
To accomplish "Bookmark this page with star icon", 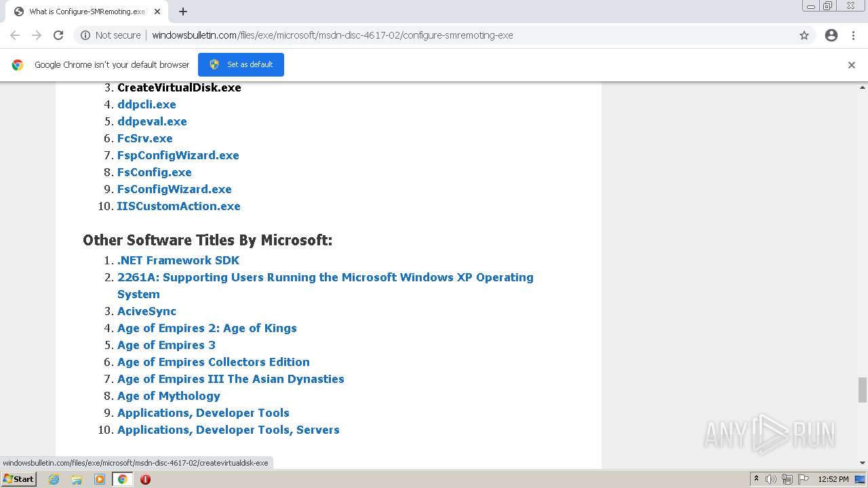I will pyautogui.click(x=804, y=35).
